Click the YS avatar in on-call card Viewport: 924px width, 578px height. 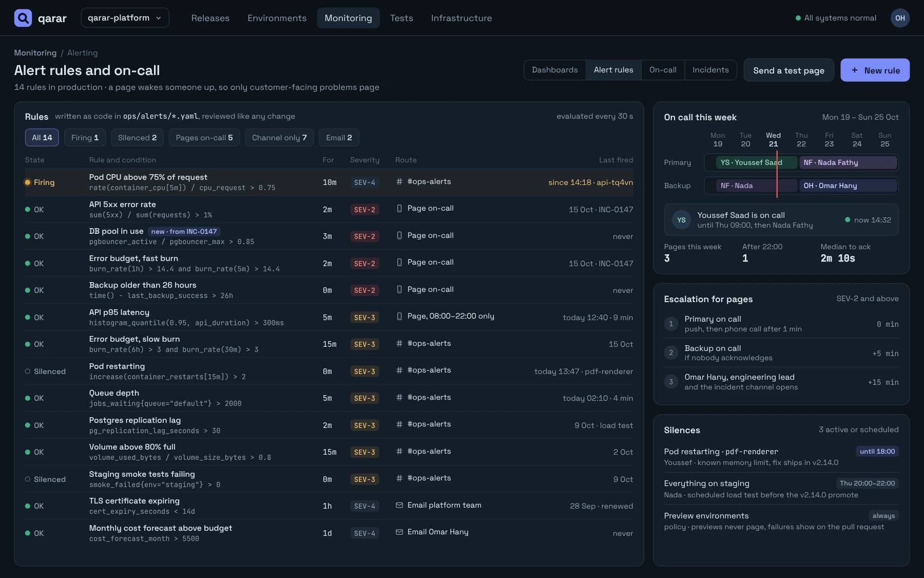(681, 220)
